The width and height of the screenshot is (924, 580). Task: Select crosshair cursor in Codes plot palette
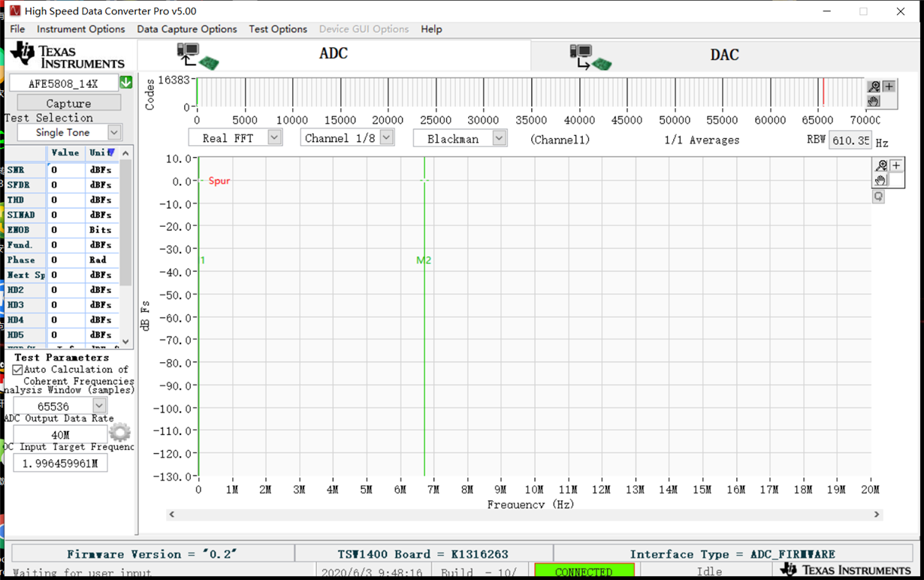(x=889, y=86)
